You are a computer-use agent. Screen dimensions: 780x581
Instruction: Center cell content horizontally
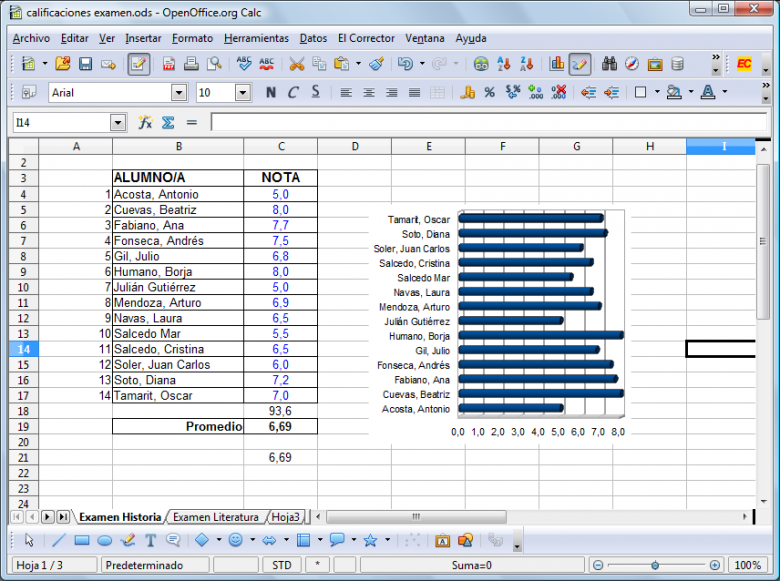click(x=369, y=93)
